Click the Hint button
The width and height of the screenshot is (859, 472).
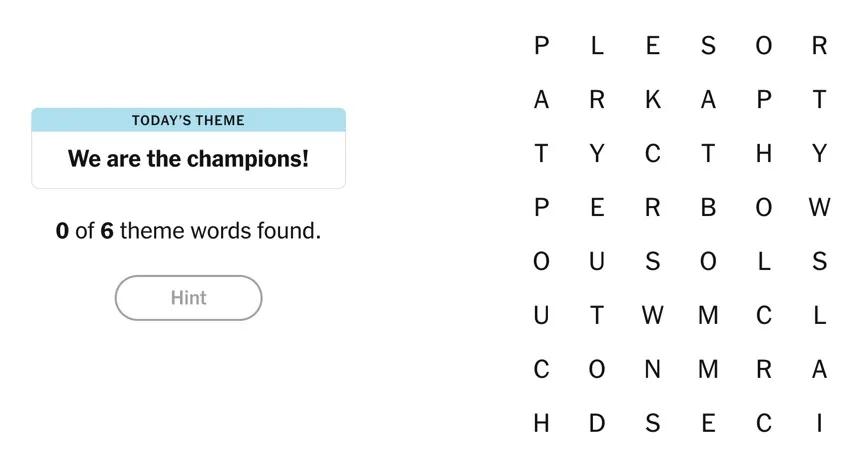click(188, 298)
